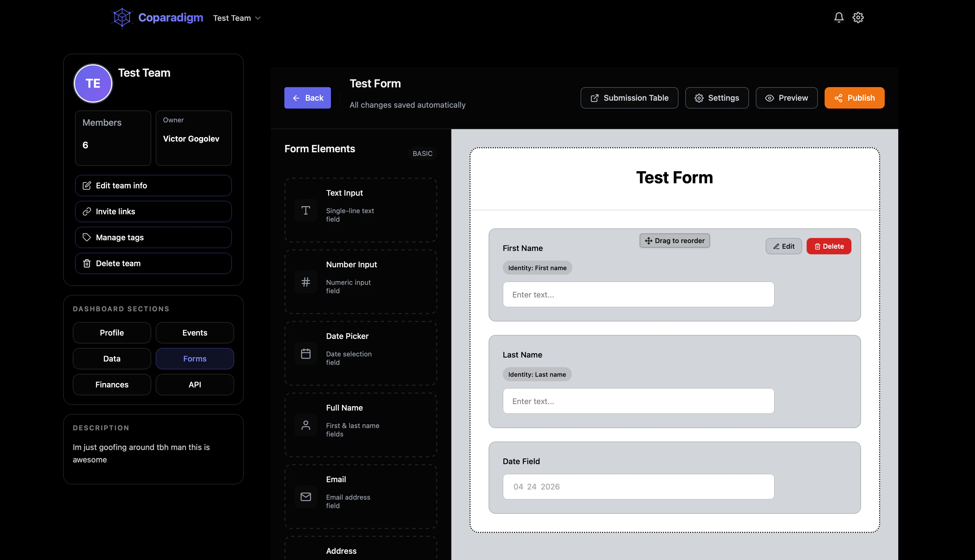Preview the Test Form
The height and width of the screenshot is (560, 975).
tap(787, 98)
